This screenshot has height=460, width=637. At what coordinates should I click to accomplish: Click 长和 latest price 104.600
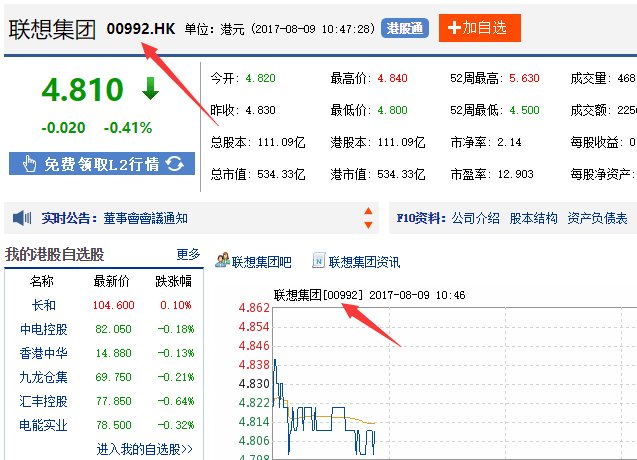pyautogui.click(x=114, y=305)
